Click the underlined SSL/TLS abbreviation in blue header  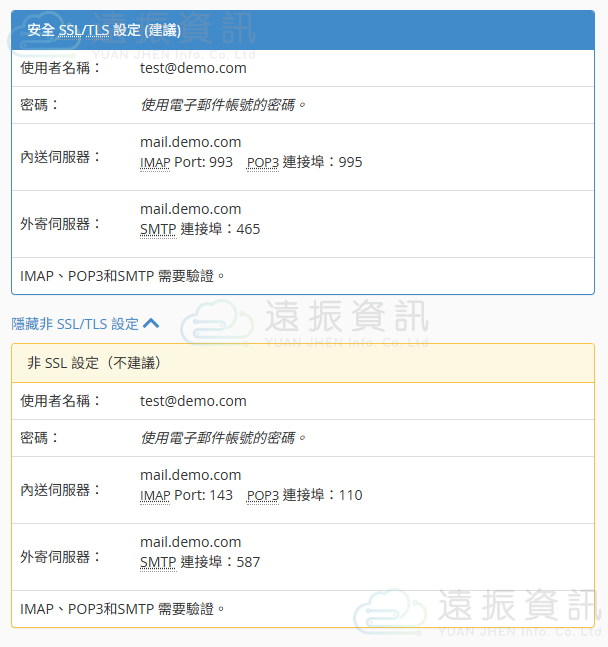(x=84, y=30)
